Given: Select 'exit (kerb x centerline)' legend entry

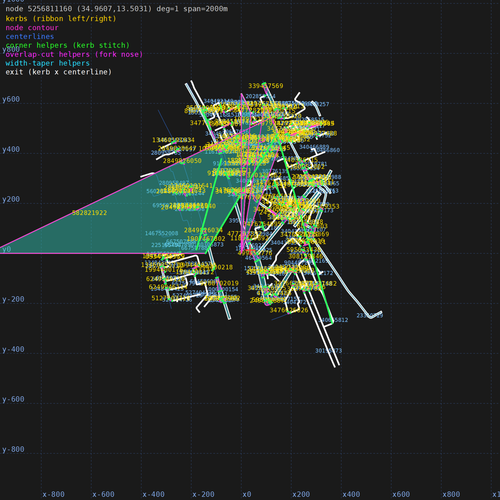Looking at the screenshot, I should (x=58, y=72).
